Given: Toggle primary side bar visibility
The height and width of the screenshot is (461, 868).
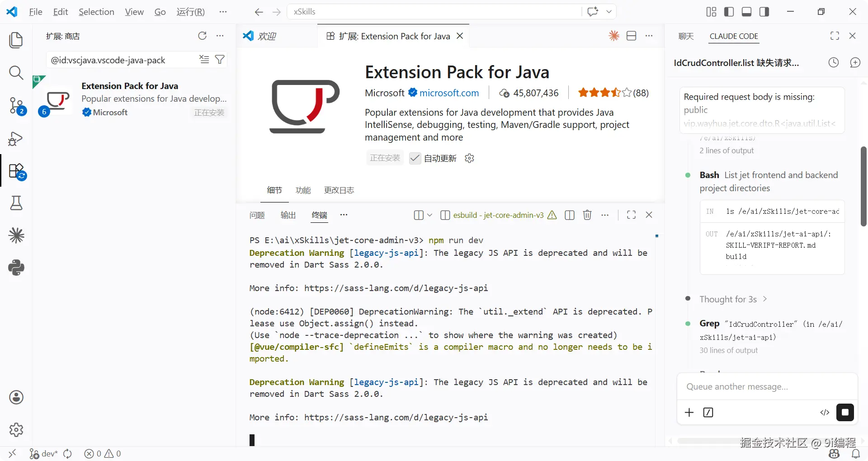Looking at the screenshot, I should click(x=729, y=12).
